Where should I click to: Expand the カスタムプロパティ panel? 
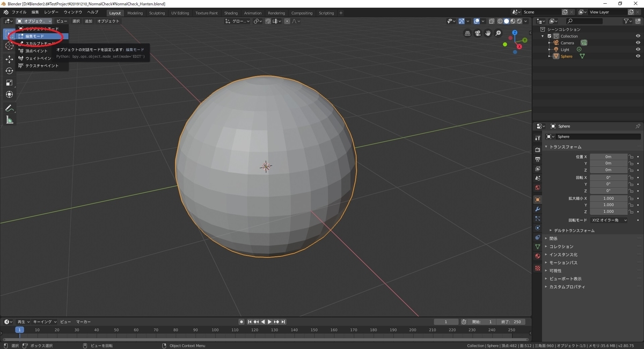pos(567,287)
